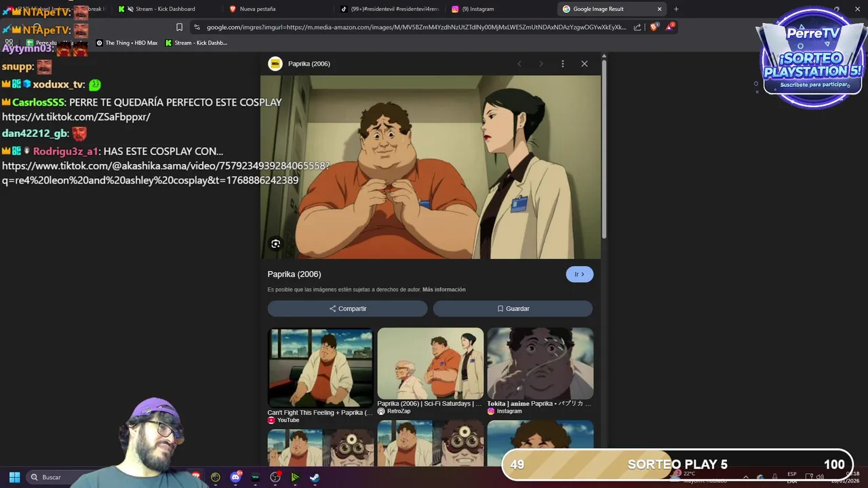This screenshot has width=868, height=488.
Task: Open Discord from the taskbar
Action: coord(235,477)
